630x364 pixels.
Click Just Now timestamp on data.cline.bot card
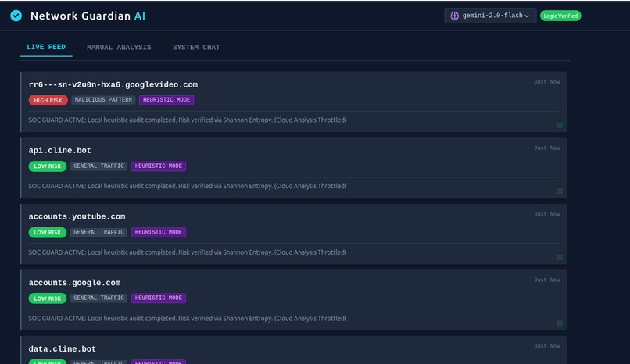click(x=547, y=346)
